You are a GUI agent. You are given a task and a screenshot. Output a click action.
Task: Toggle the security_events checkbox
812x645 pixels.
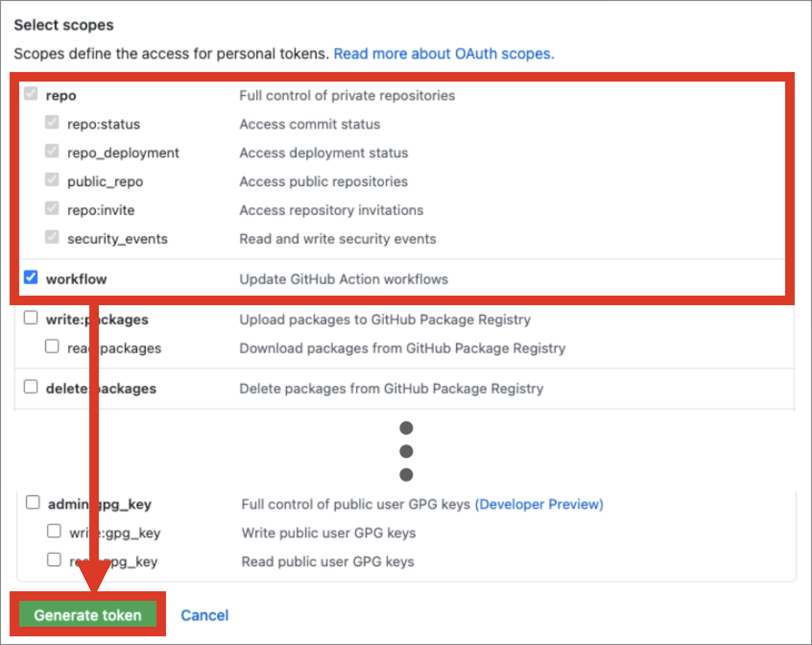tap(51, 237)
